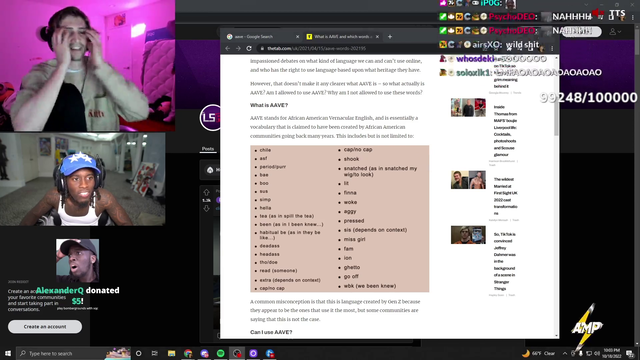The width and height of the screenshot is (640, 360).
Task: Switch to What is AAVE tab
Action: (342, 36)
